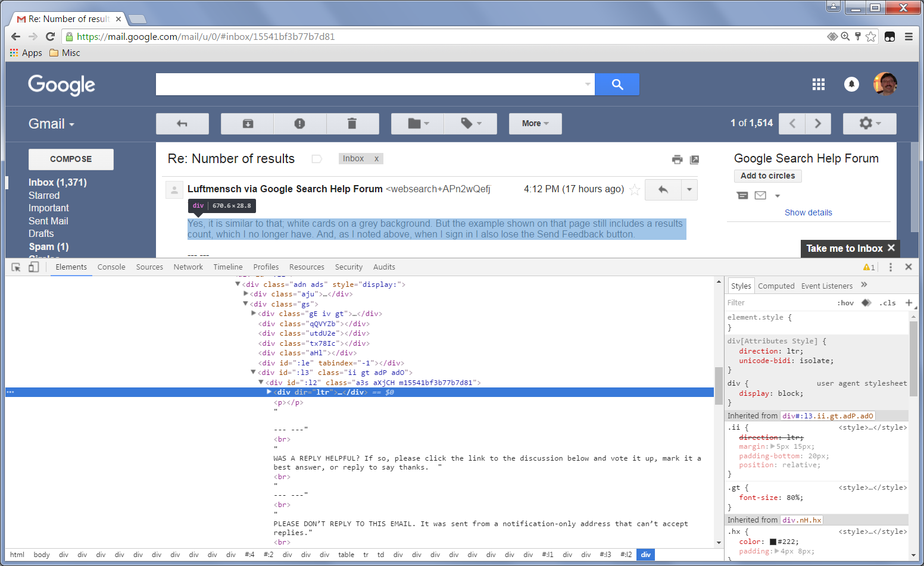Image resolution: width=924 pixels, height=566 pixels.
Task: Star the Luftmensch message
Action: point(635,189)
